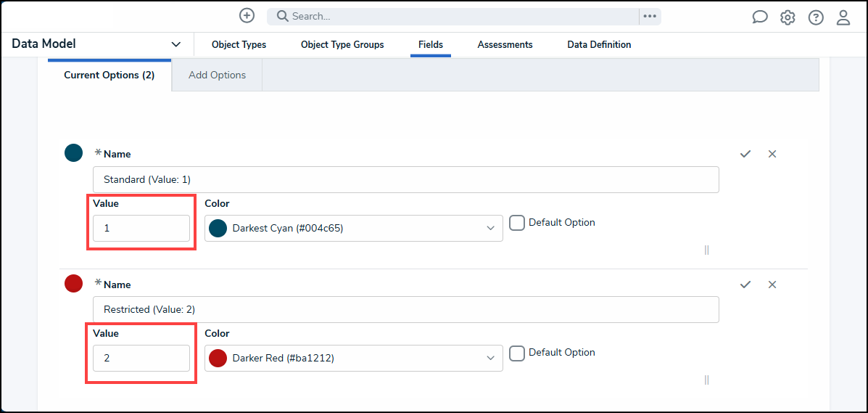Click the Value field containing 1
Image resolution: width=868 pixels, height=413 pixels.
141,229
